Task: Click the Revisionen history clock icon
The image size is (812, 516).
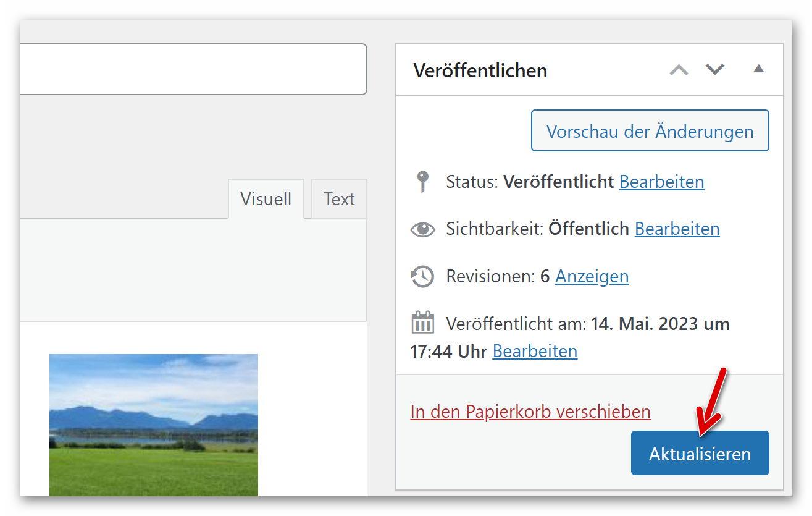Action: click(422, 276)
